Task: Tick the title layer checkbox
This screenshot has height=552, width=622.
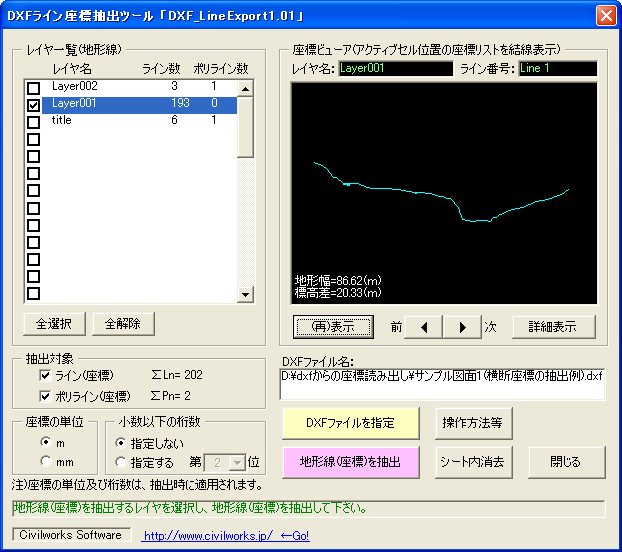Action: (33, 122)
